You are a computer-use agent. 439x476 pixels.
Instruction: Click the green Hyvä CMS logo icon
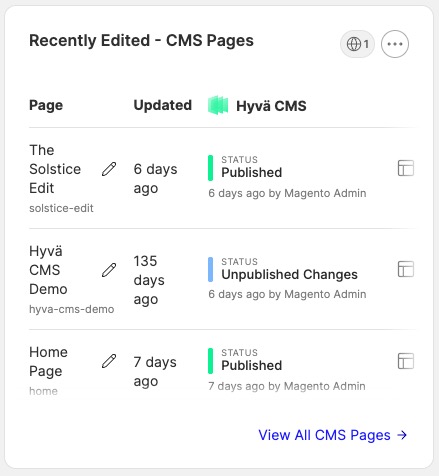point(218,105)
